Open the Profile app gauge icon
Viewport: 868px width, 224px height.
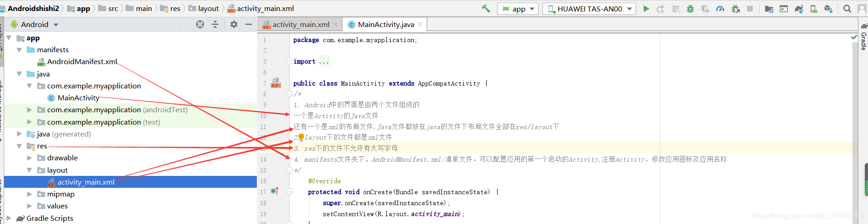tap(720, 9)
